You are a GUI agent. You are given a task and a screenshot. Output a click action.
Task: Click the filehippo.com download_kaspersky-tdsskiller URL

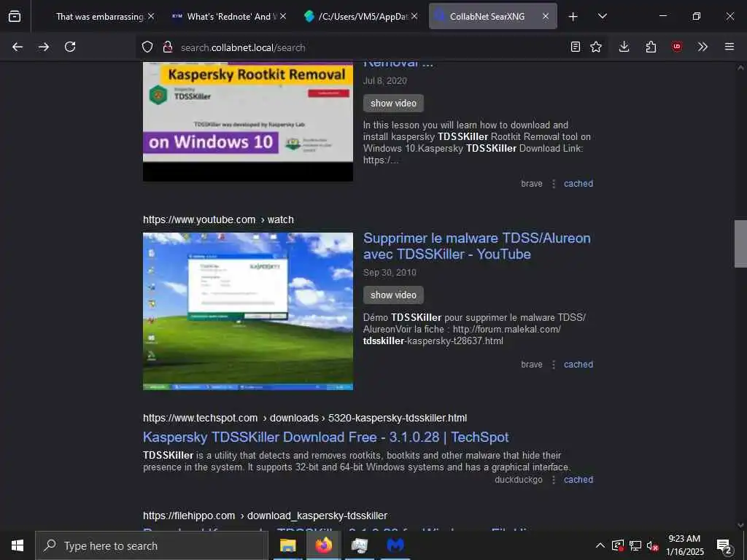[265, 516]
